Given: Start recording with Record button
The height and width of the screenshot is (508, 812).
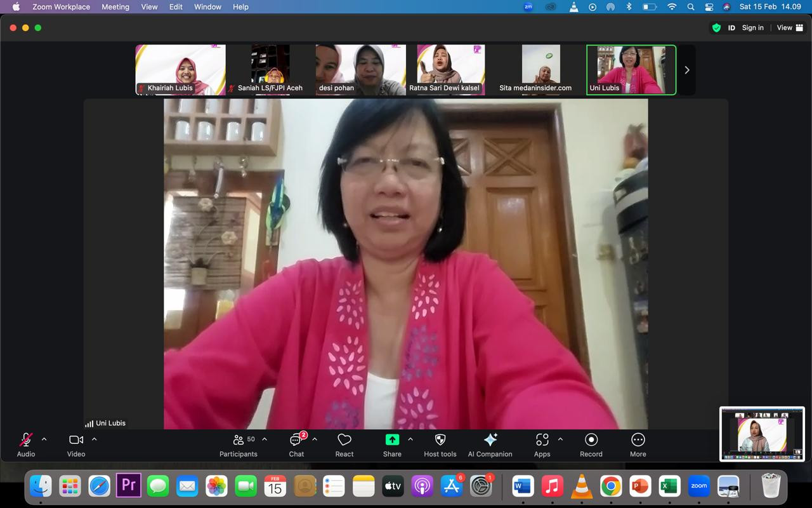Looking at the screenshot, I should click(591, 444).
